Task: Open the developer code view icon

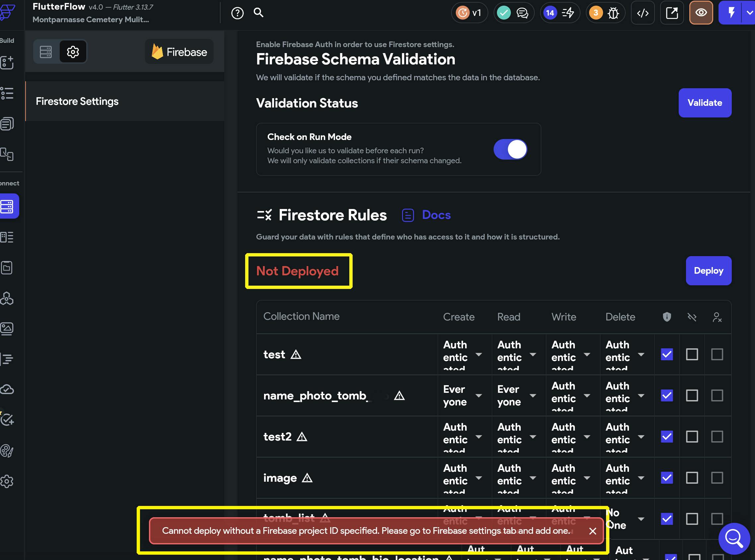Action: pyautogui.click(x=643, y=13)
